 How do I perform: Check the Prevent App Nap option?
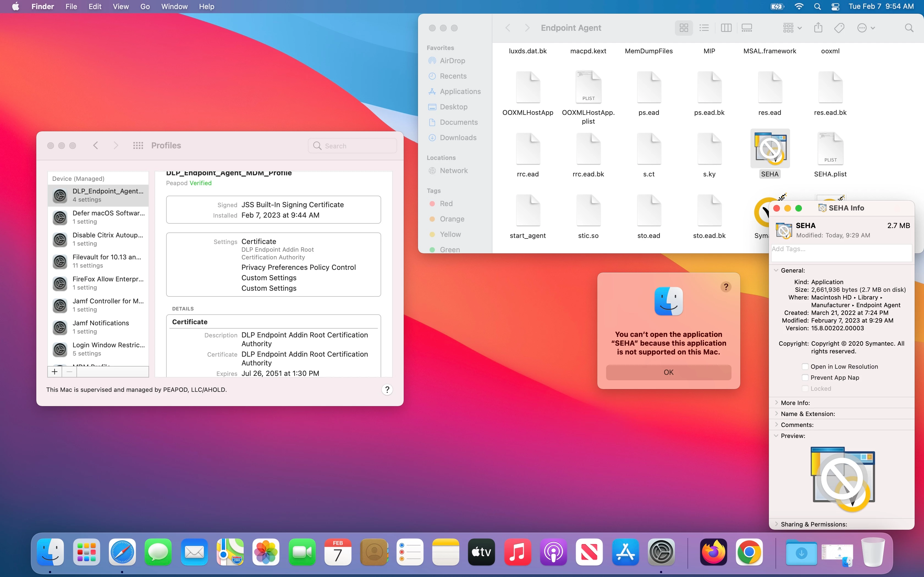click(x=805, y=378)
